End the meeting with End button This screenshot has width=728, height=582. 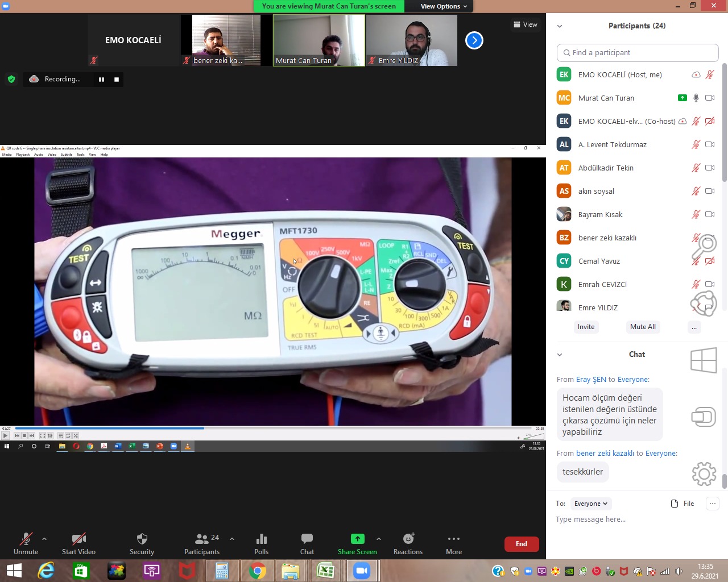point(522,544)
